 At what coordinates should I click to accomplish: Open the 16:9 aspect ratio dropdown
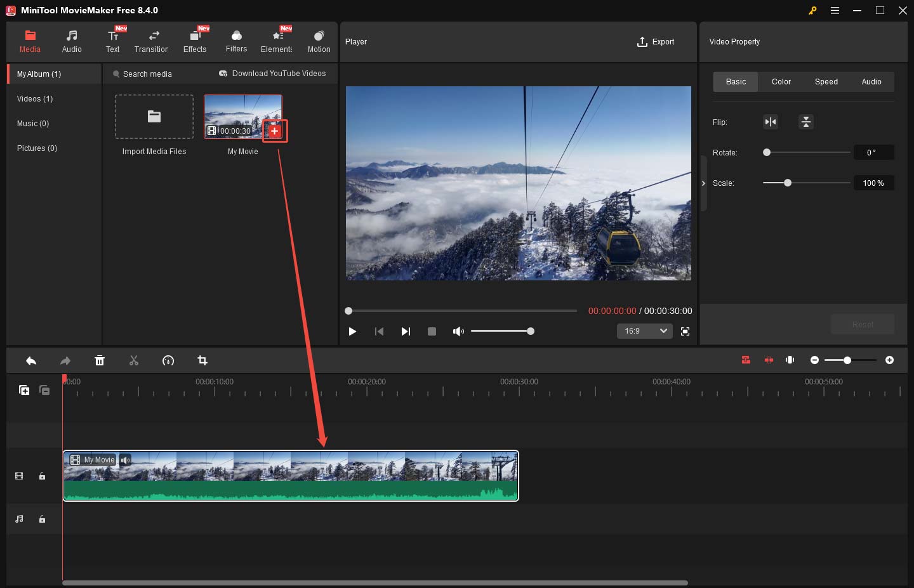[x=644, y=330]
